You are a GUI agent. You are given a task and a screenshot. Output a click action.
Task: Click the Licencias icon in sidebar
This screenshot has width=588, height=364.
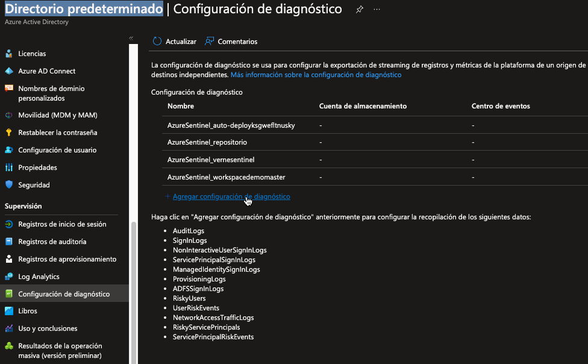click(9, 54)
